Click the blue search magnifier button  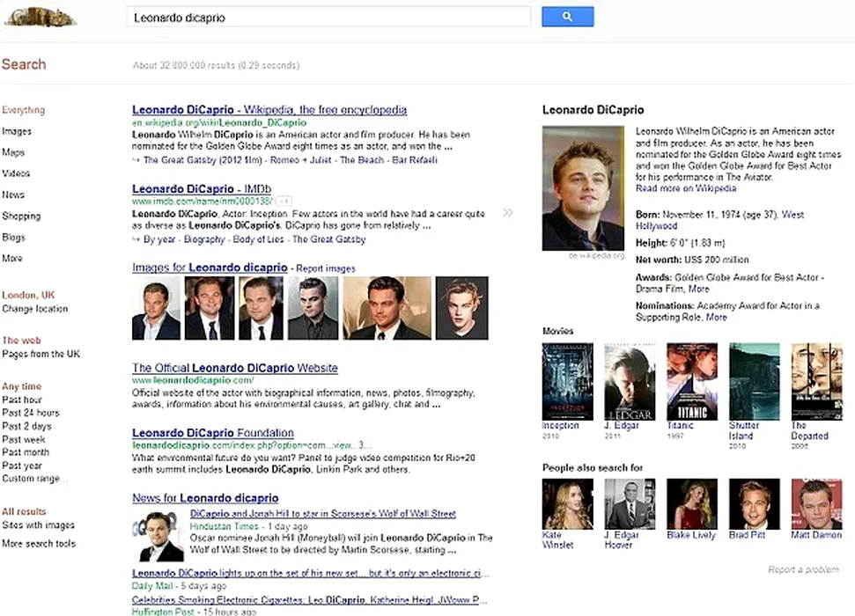point(567,17)
